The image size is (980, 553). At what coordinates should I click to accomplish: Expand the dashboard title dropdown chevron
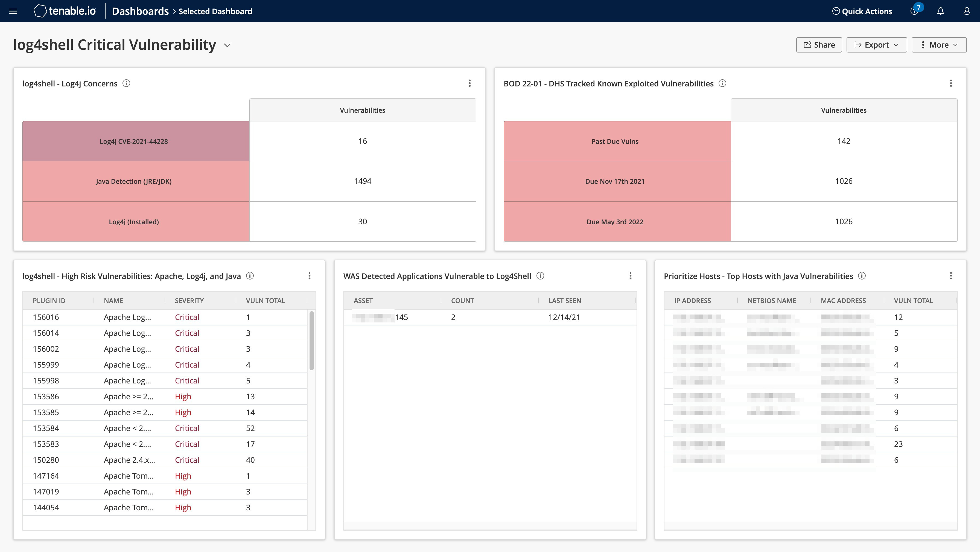click(x=227, y=45)
